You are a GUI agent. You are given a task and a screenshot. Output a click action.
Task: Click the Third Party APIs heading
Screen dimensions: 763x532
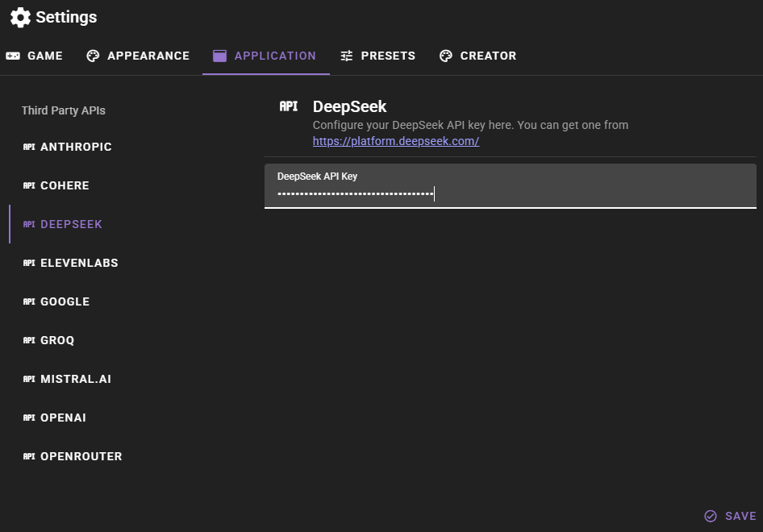[x=64, y=110]
